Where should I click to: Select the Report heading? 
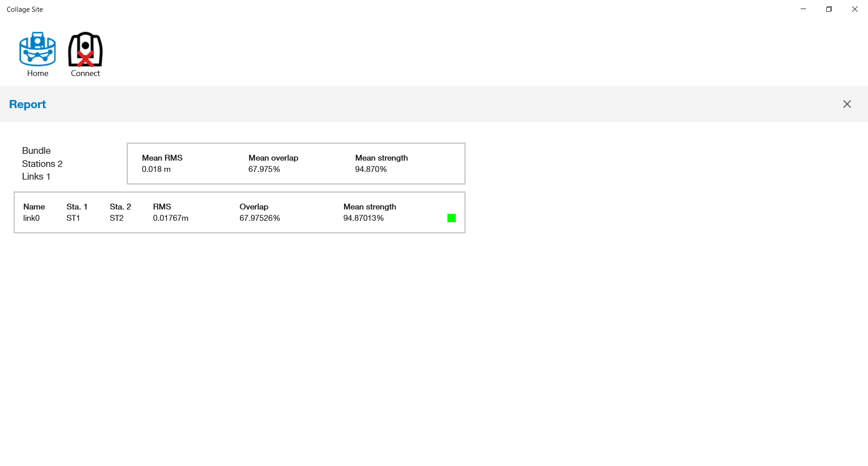tap(28, 104)
